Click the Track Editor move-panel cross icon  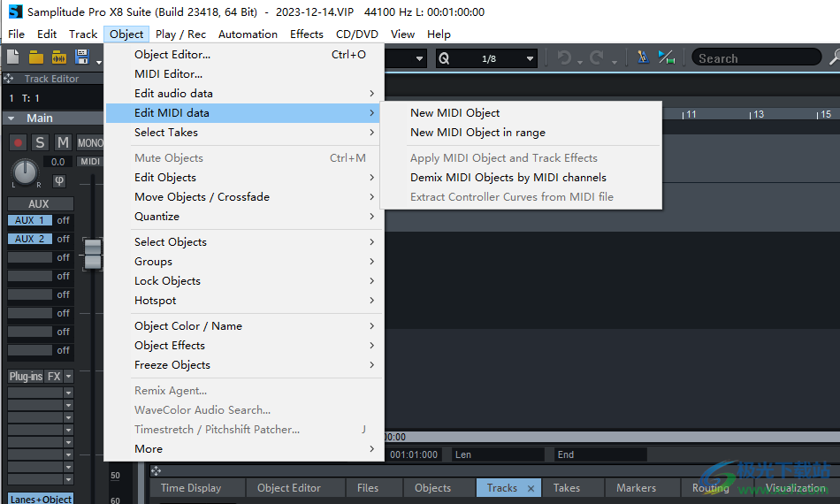[9, 79]
